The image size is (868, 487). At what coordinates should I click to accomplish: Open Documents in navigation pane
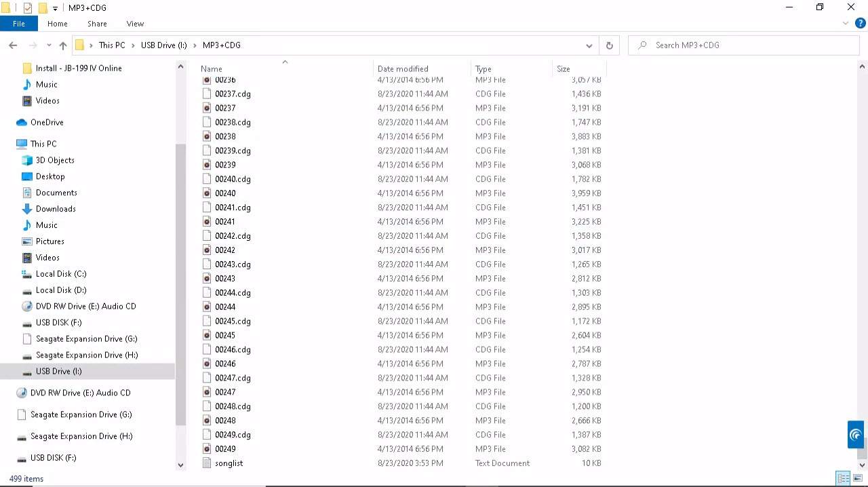coord(56,193)
